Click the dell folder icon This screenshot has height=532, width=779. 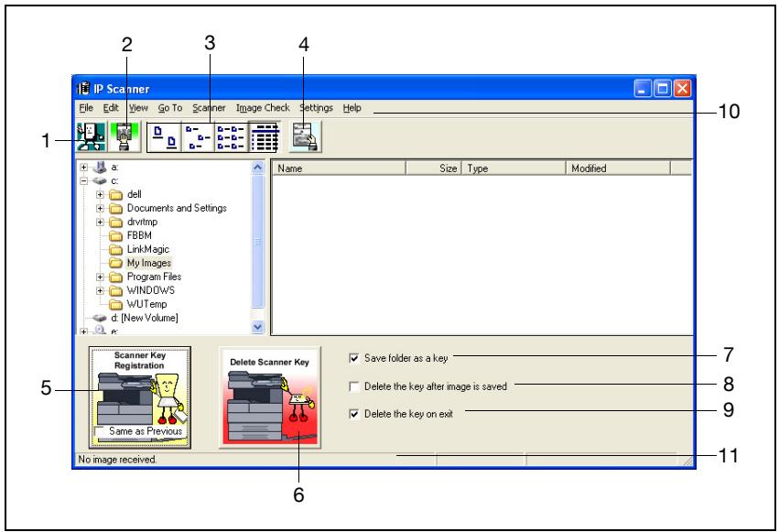[x=115, y=194]
